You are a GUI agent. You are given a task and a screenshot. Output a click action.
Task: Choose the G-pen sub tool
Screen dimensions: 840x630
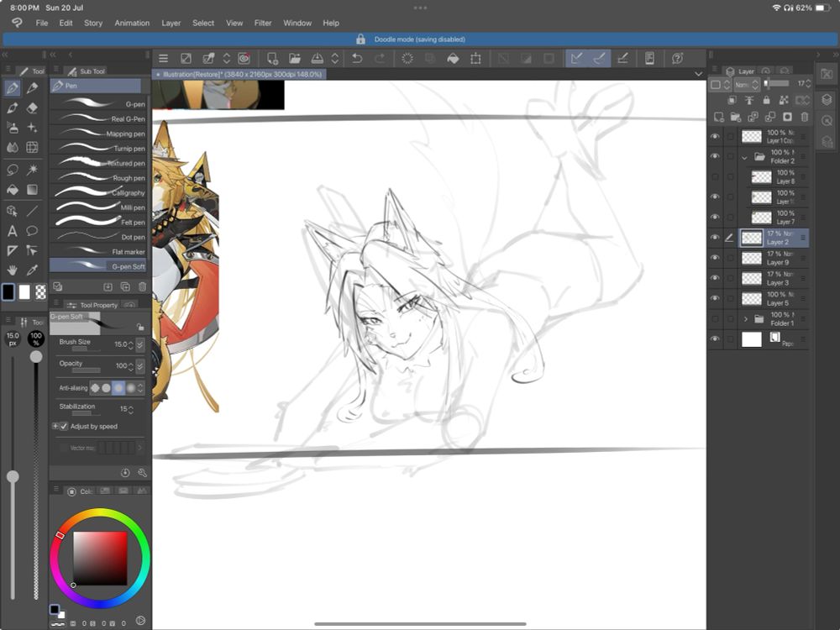pos(98,104)
